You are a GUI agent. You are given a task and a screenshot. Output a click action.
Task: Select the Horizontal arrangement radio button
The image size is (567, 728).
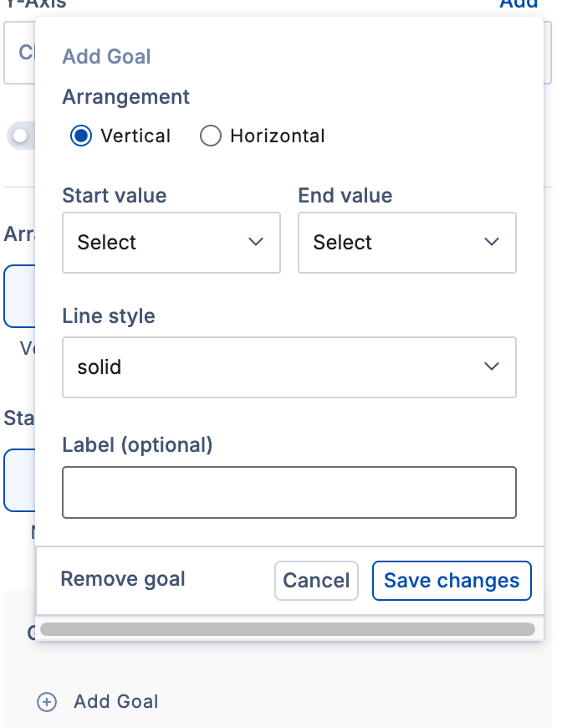point(211,136)
